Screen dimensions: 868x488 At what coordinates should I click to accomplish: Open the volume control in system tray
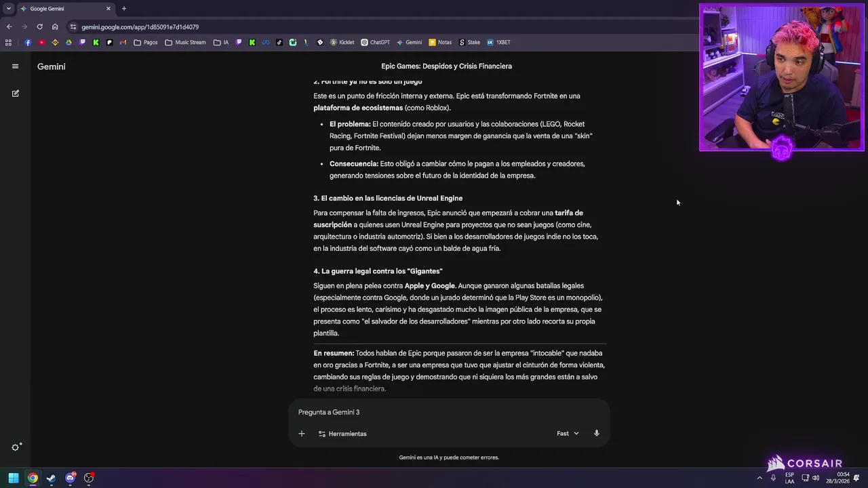816,478
